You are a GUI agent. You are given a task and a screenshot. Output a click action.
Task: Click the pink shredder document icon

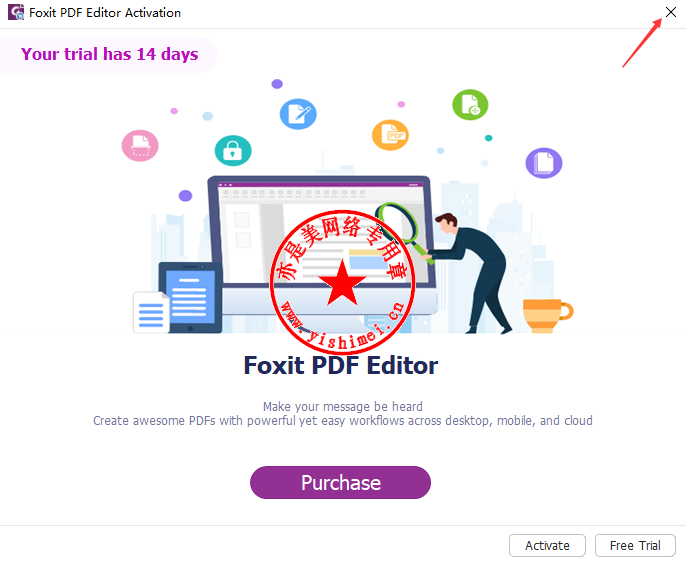tap(140, 146)
